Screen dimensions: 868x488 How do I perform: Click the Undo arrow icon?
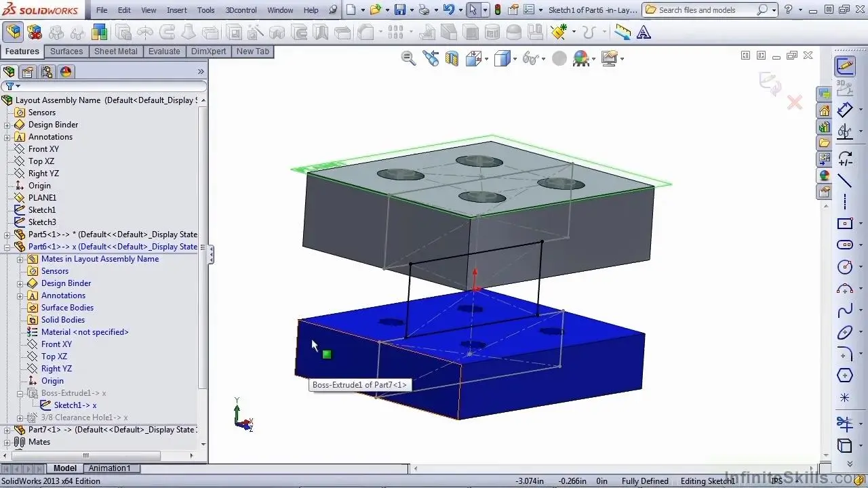pos(448,10)
